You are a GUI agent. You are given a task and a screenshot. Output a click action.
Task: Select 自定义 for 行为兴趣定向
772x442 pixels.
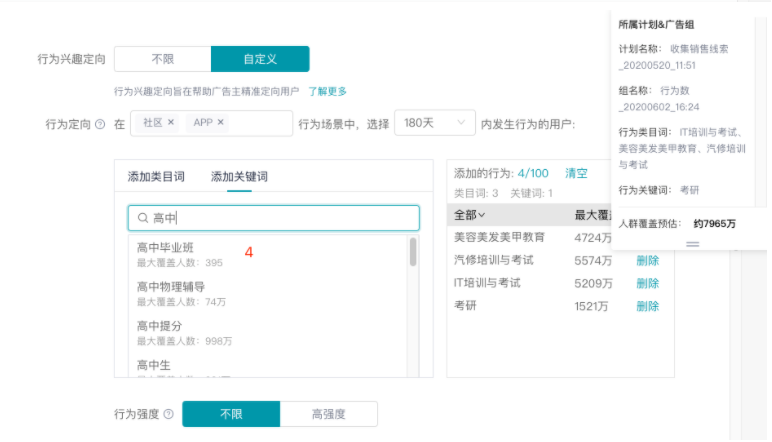tap(260, 59)
